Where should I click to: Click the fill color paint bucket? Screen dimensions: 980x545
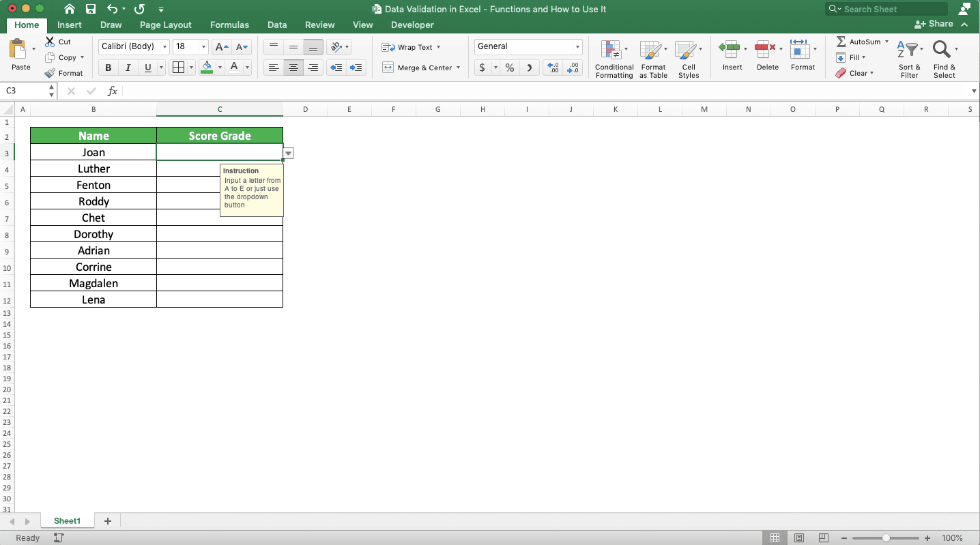207,68
